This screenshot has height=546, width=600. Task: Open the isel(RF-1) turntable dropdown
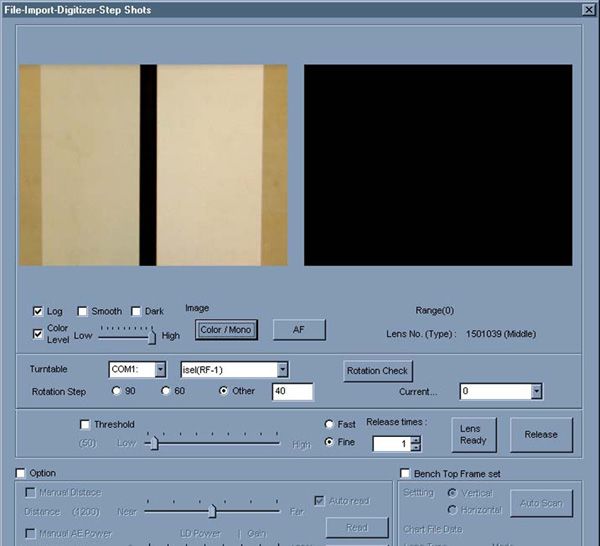pos(282,370)
